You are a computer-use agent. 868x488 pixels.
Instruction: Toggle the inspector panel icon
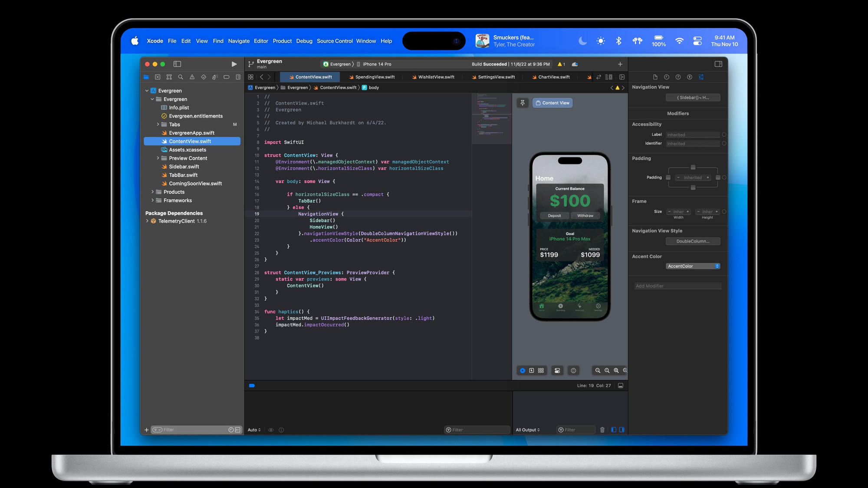coord(718,64)
